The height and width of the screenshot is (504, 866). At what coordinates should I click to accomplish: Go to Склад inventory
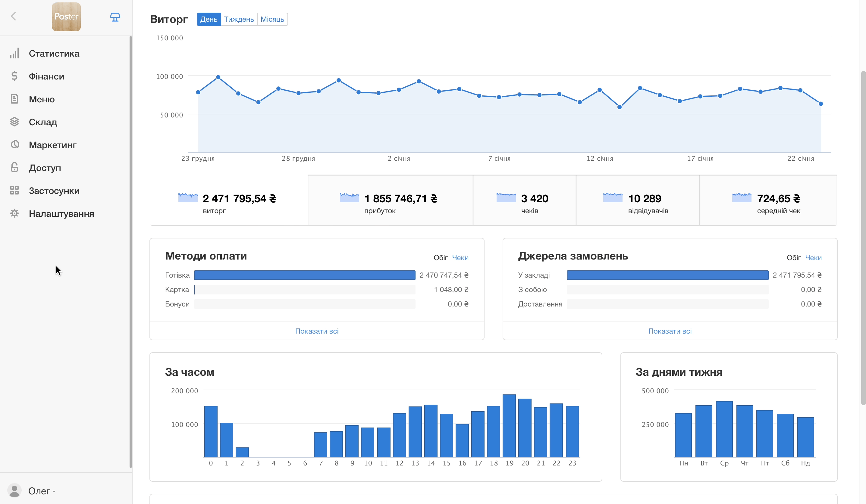coord(43,122)
